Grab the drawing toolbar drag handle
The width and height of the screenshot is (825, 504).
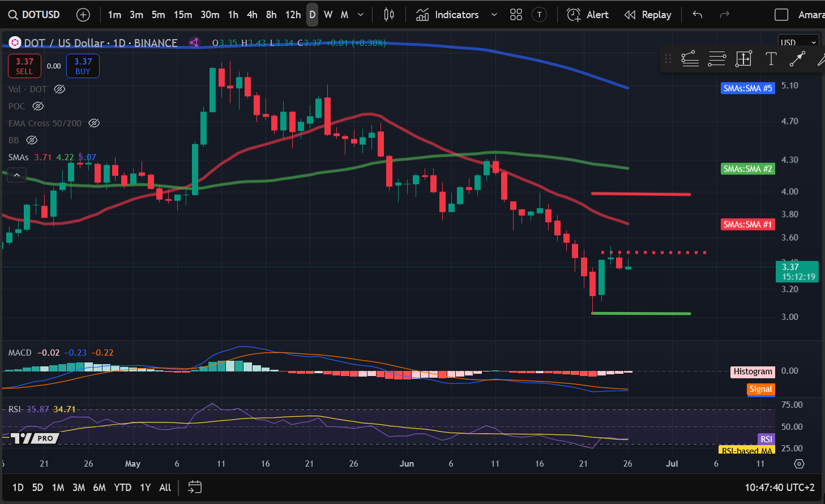tap(668, 59)
